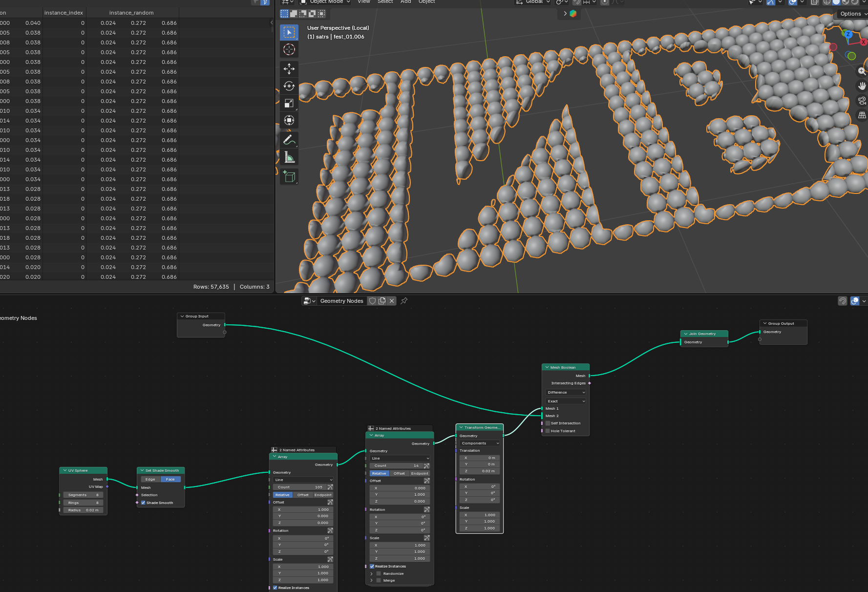Pick the Add Cube tool

pos(289,176)
